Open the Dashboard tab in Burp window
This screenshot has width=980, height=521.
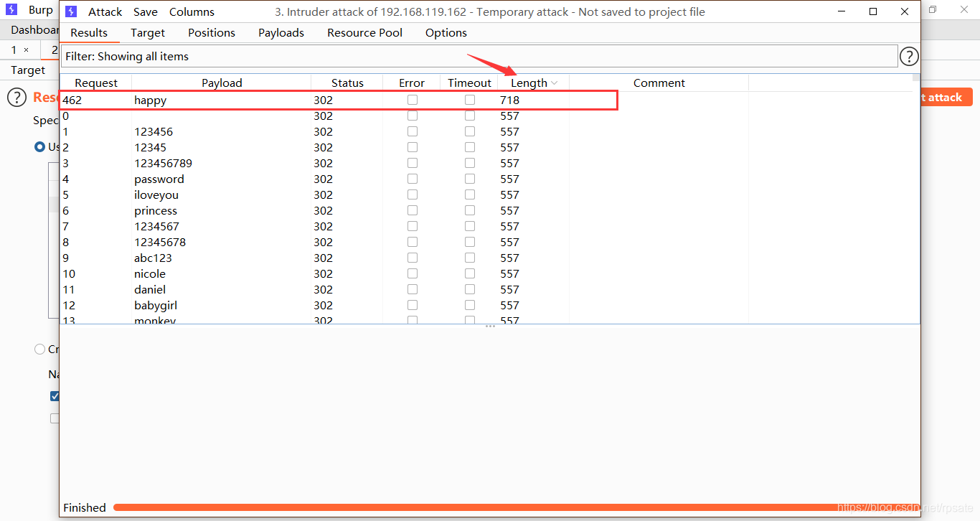tap(34, 30)
